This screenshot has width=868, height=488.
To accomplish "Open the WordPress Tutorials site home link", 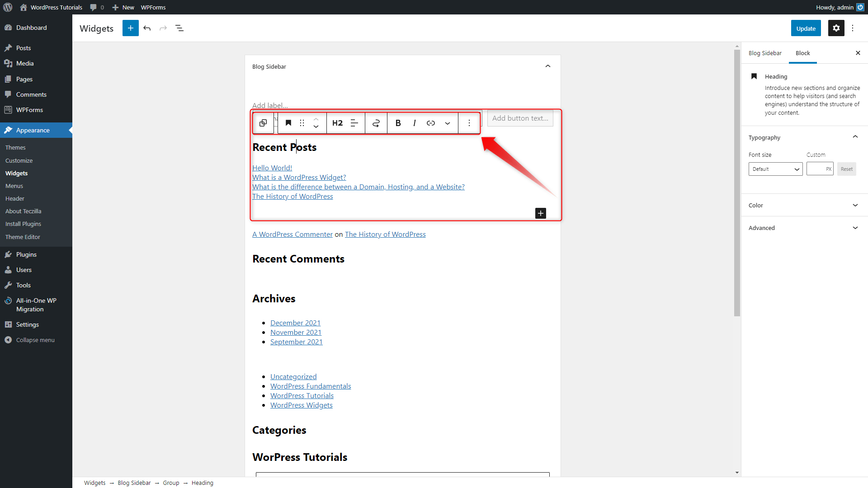I will [51, 7].
